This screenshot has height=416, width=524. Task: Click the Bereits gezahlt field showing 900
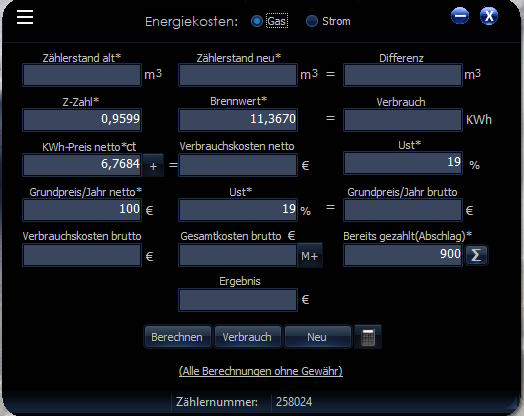[x=403, y=255]
